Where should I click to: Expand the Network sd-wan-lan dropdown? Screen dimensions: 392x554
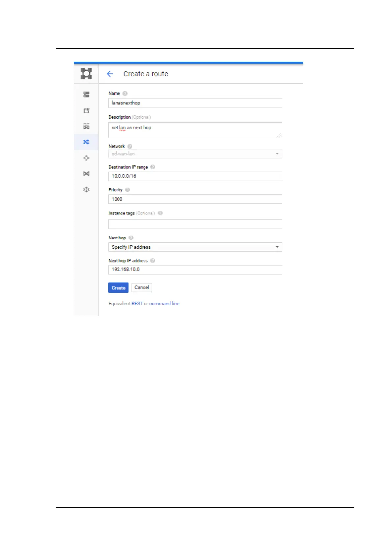[195, 154]
